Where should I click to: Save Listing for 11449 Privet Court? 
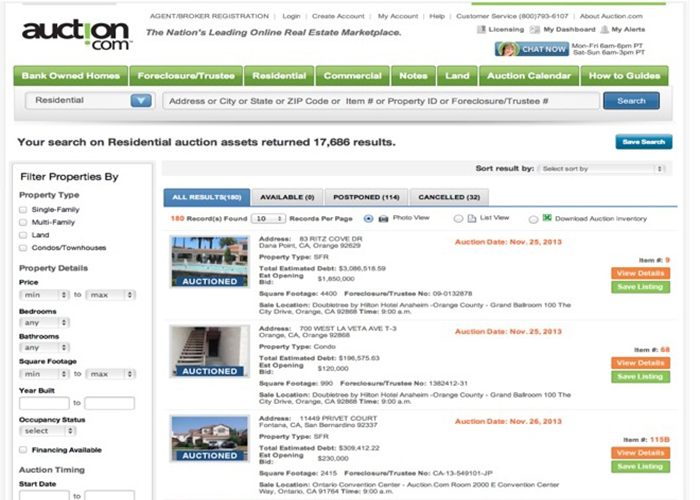(641, 467)
